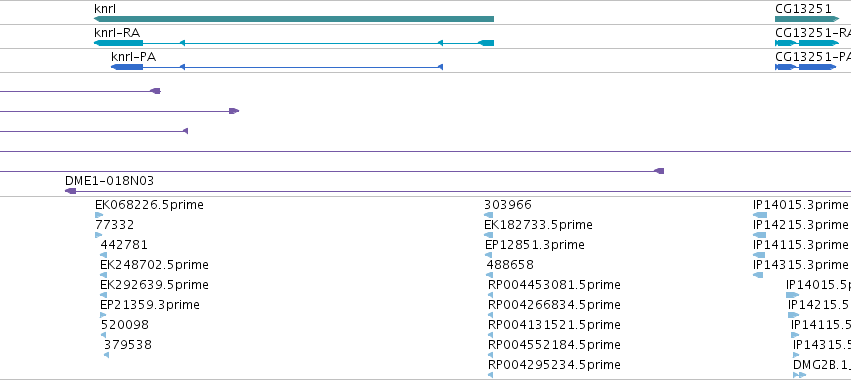The image size is (851, 380).
Task: Select the IP14015.3prime arrow glyph
Action: (x=760, y=215)
